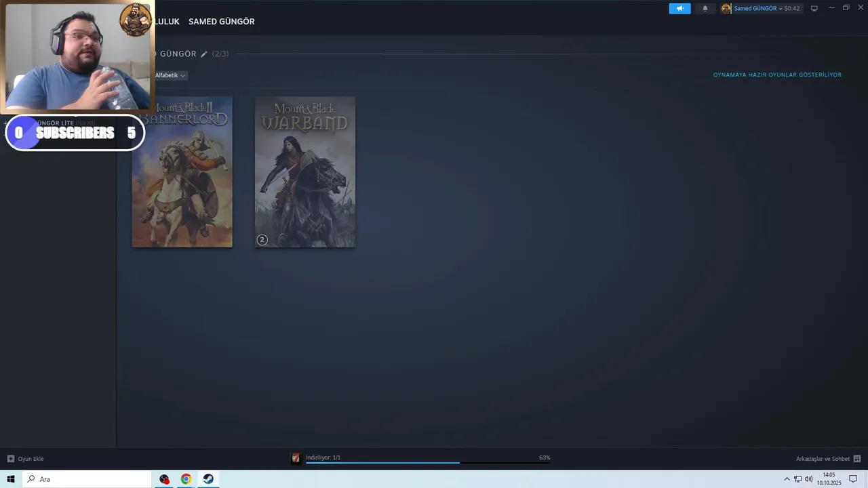
Task: Select the Mount & Blade II Bannerlord cover
Action: pyautogui.click(x=182, y=172)
